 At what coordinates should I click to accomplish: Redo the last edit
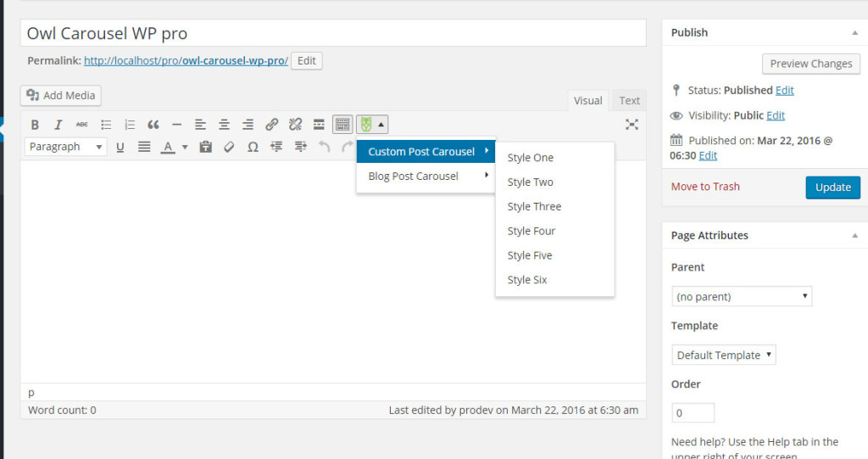(348, 147)
